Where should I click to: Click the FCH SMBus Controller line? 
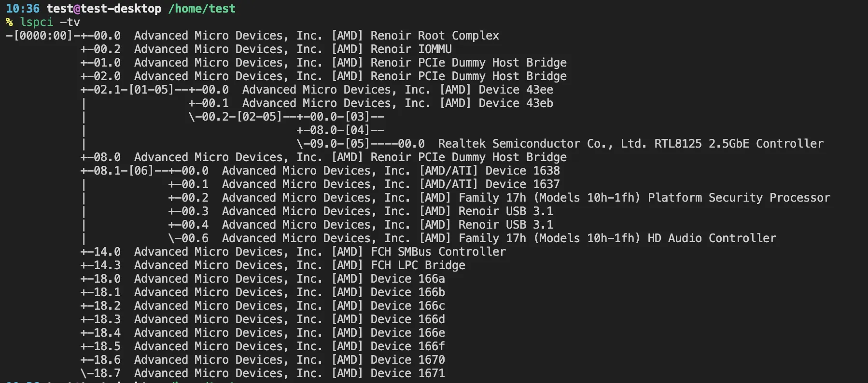coord(438,252)
